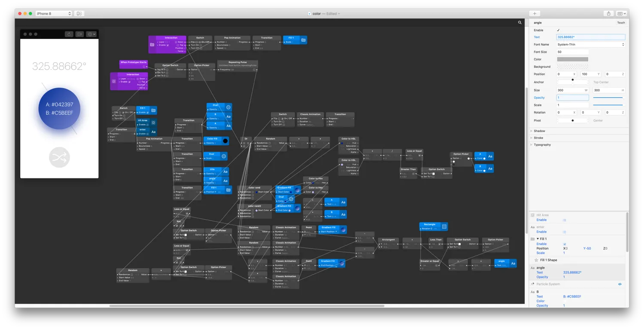The height and width of the screenshot is (329, 644).
Task: Toggle the angle layer Enable checkmark
Action: pyautogui.click(x=558, y=30)
